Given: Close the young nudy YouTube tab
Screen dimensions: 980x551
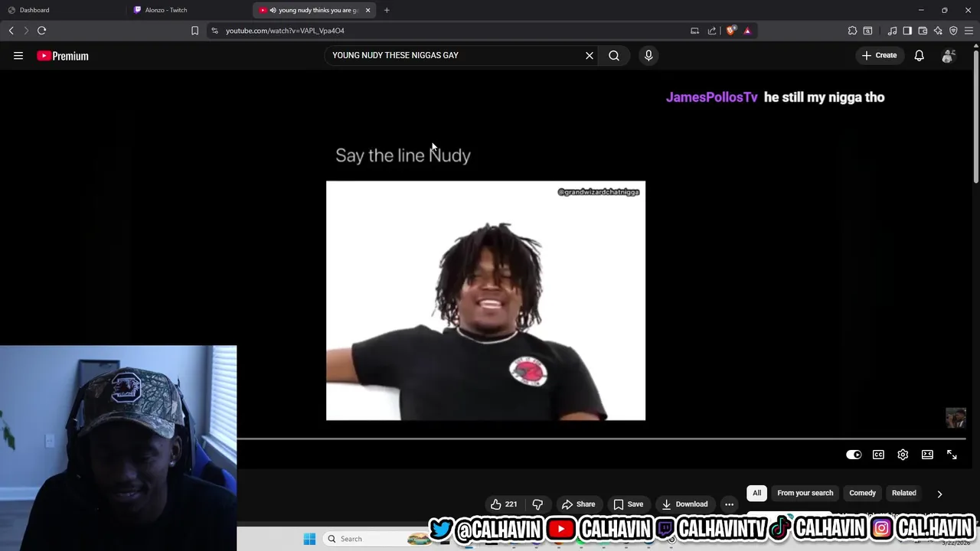Looking at the screenshot, I should pos(367,10).
